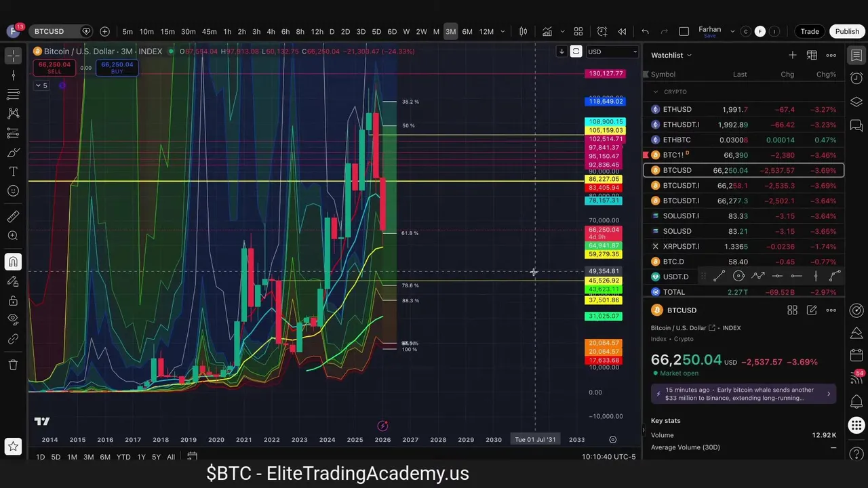Start bar replay mode

click(x=622, y=31)
